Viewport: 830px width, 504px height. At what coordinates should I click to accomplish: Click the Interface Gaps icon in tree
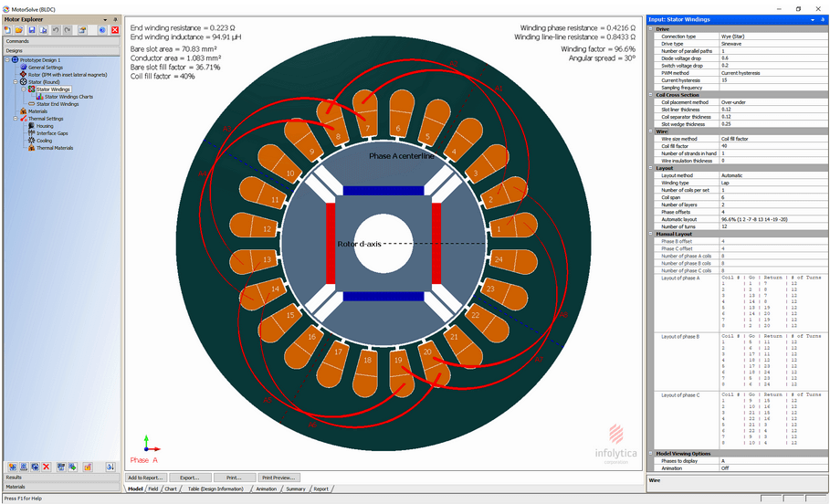[31, 133]
